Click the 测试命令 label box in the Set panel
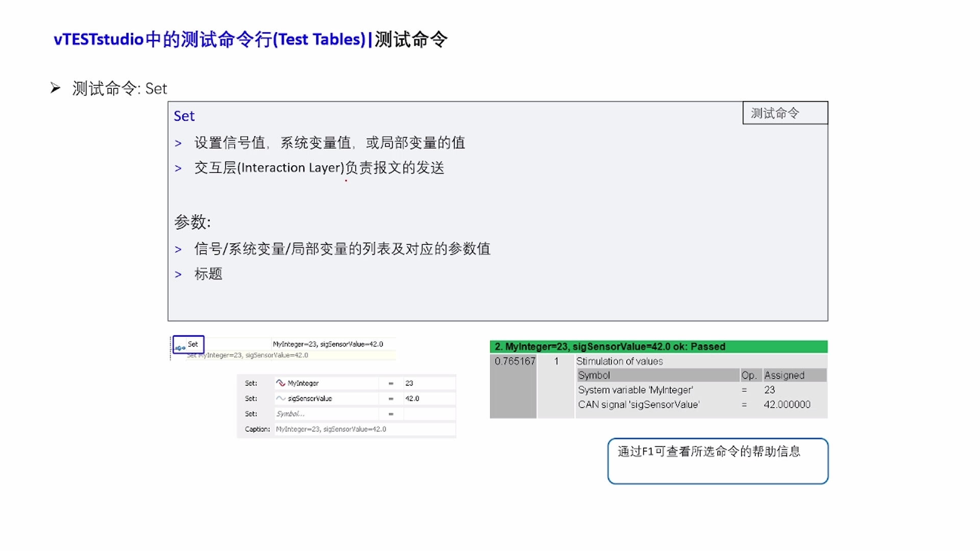Viewport: 980px width, 551px height. [785, 113]
